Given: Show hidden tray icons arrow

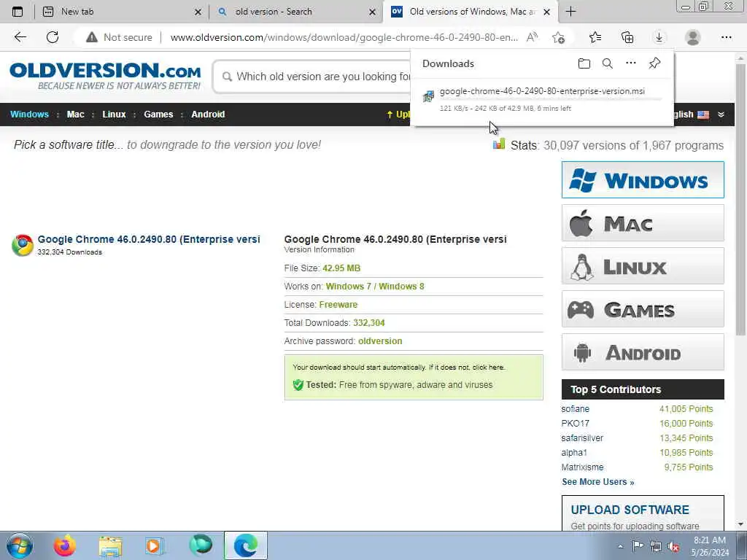Looking at the screenshot, I should pyautogui.click(x=620, y=547).
